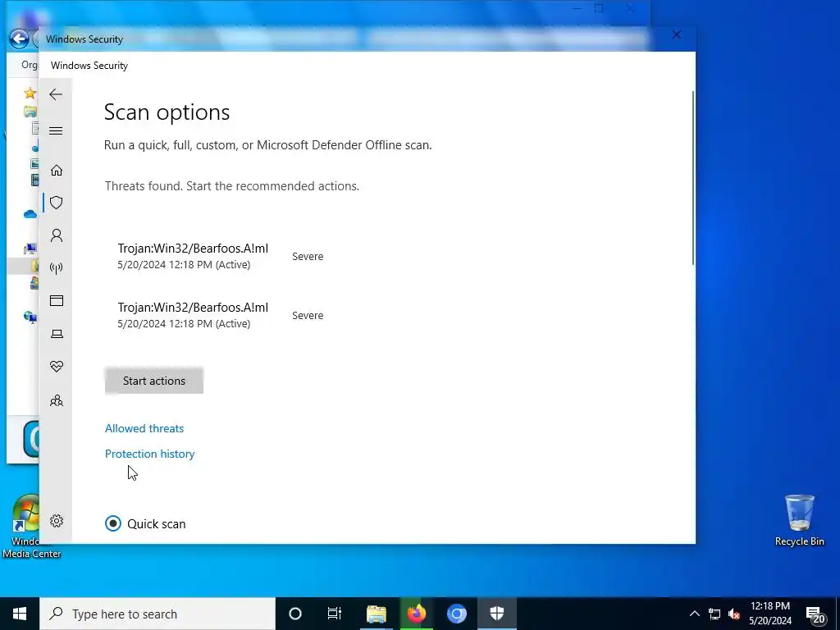
Task: Click the Favorites star in Explorer sidebar
Action: tap(30, 93)
